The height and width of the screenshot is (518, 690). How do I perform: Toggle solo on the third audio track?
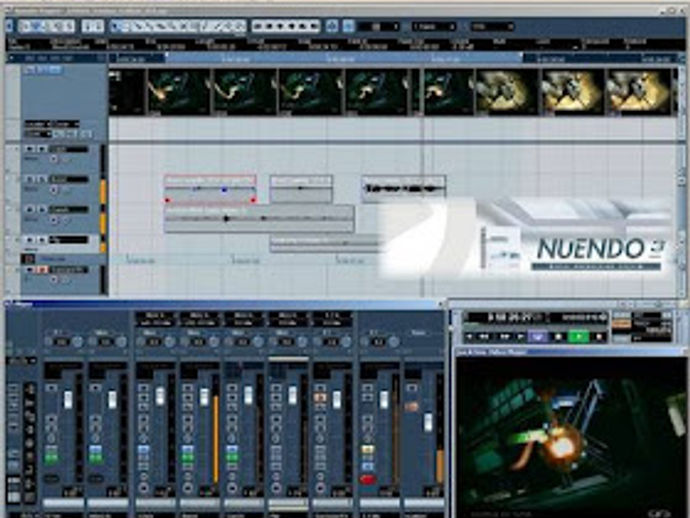tap(42, 209)
